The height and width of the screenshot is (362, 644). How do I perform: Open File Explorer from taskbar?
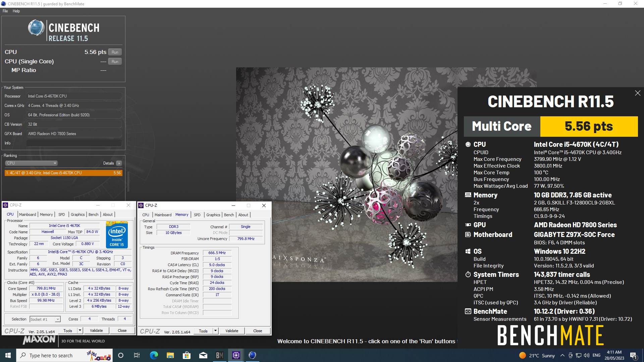pos(170,355)
